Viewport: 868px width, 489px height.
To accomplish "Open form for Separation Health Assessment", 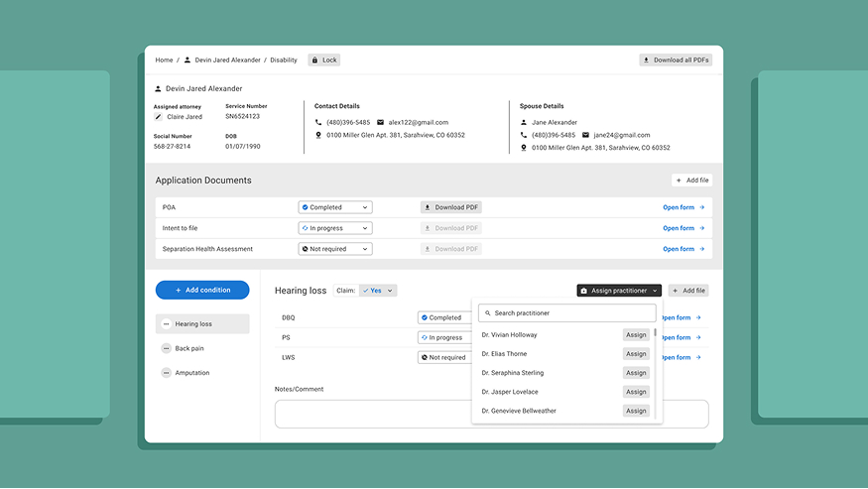I will pos(683,249).
